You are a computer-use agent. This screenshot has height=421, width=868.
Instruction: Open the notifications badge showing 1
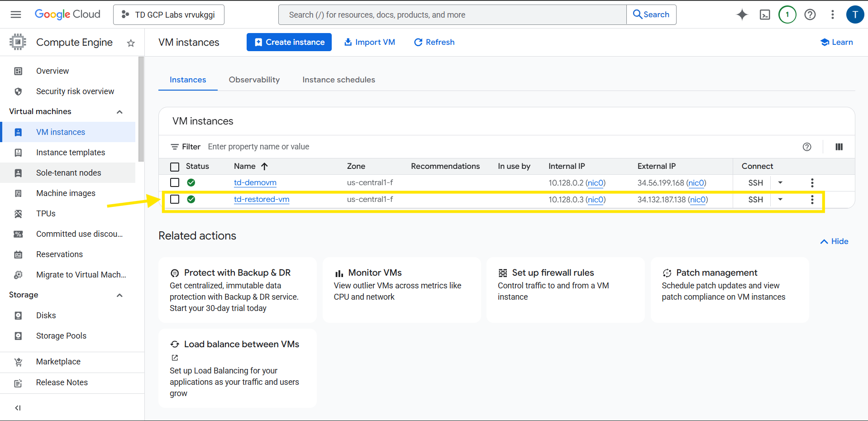pyautogui.click(x=787, y=15)
